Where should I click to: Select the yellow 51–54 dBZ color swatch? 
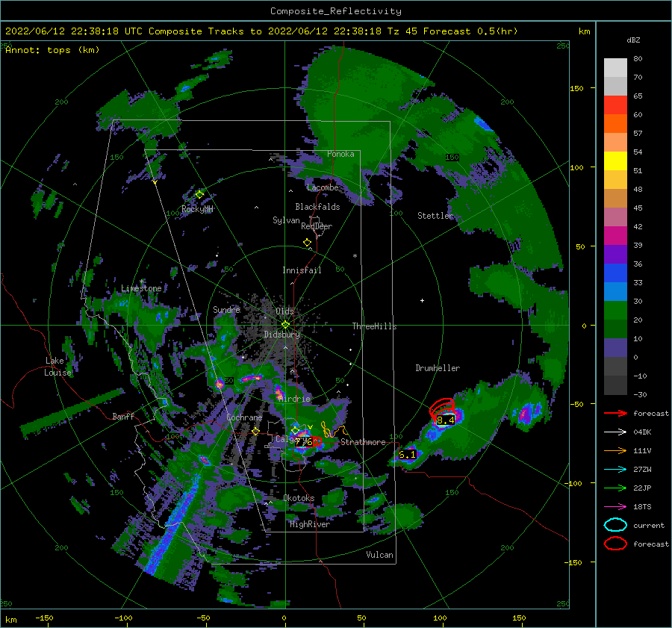(x=615, y=161)
